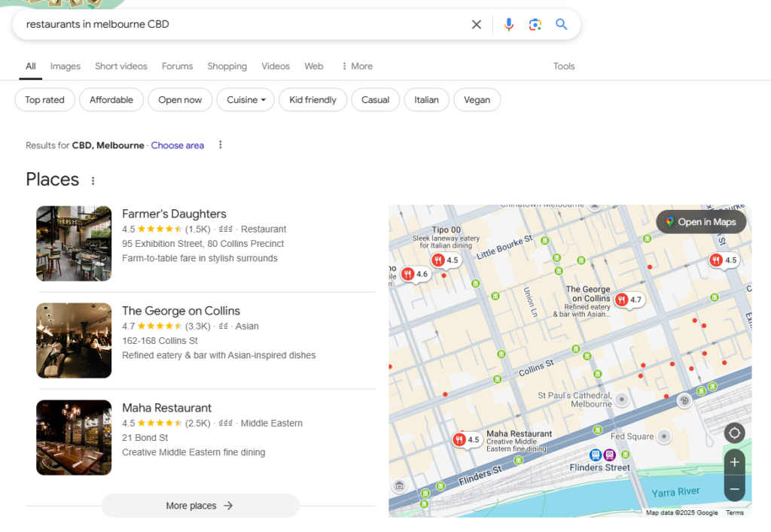
Task: Open the three-dot menu beside Places heading
Action: [x=93, y=181]
